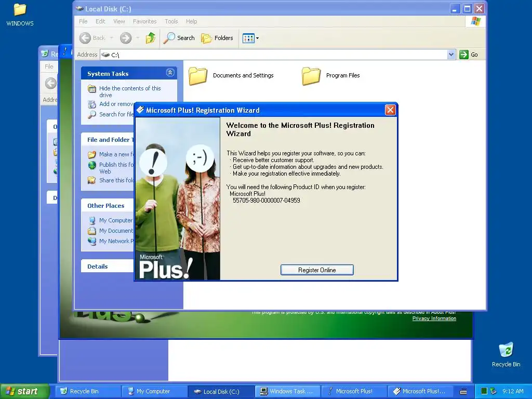Open My Network Places link
Viewport: 532px width, 399px height.
116,241
